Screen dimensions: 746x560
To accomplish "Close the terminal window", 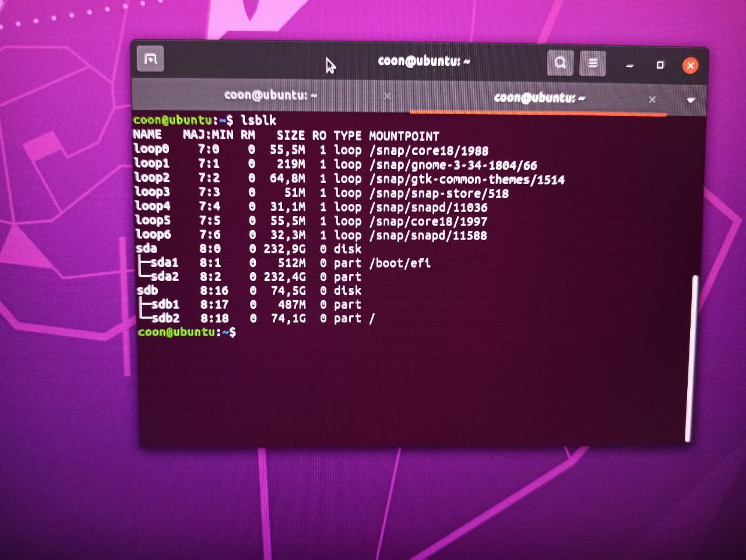I will (x=690, y=65).
